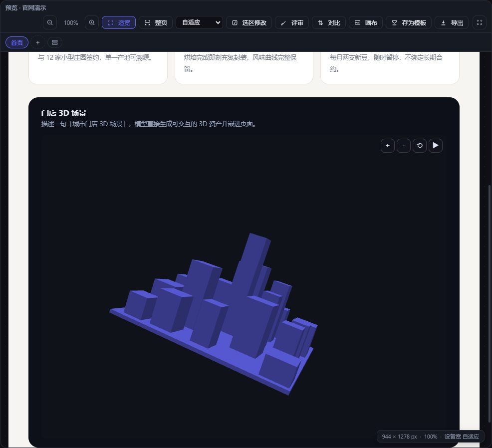The height and width of the screenshot is (448, 492).
Task: Toggle the 适宽 fit-width mode
Action: point(119,22)
